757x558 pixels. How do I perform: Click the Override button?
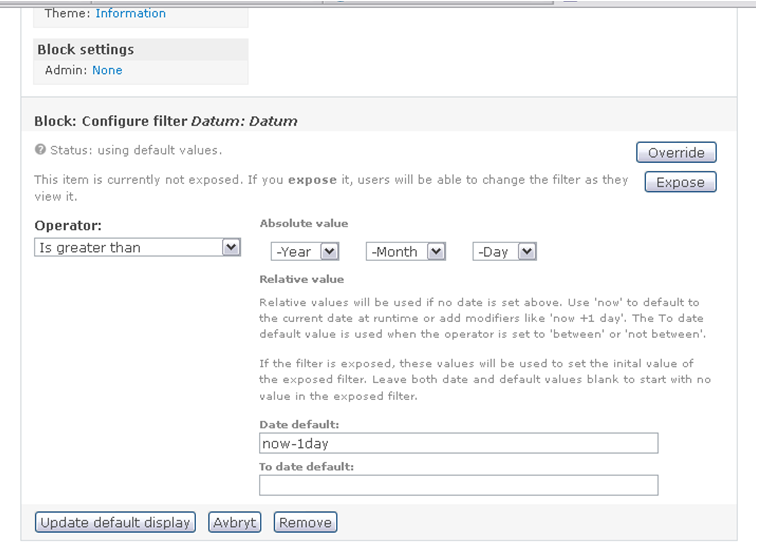[x=676, y=153]
